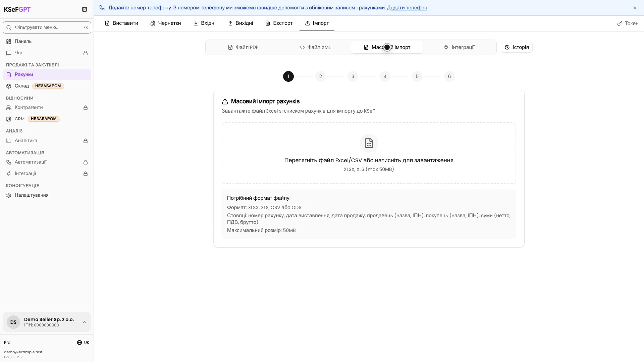Screen dimensions: 644x362
Task: Open the Токен key button
Action: click(x=628, y=23)
